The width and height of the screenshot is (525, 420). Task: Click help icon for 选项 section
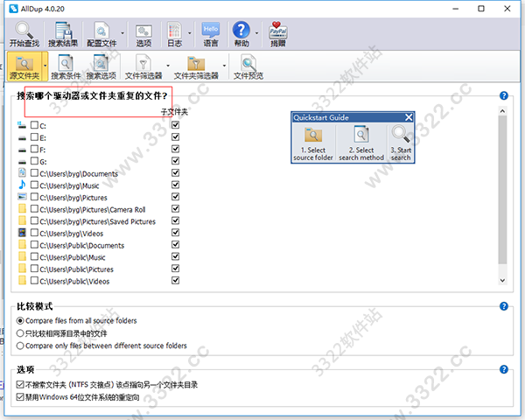[x=504, y=369]
